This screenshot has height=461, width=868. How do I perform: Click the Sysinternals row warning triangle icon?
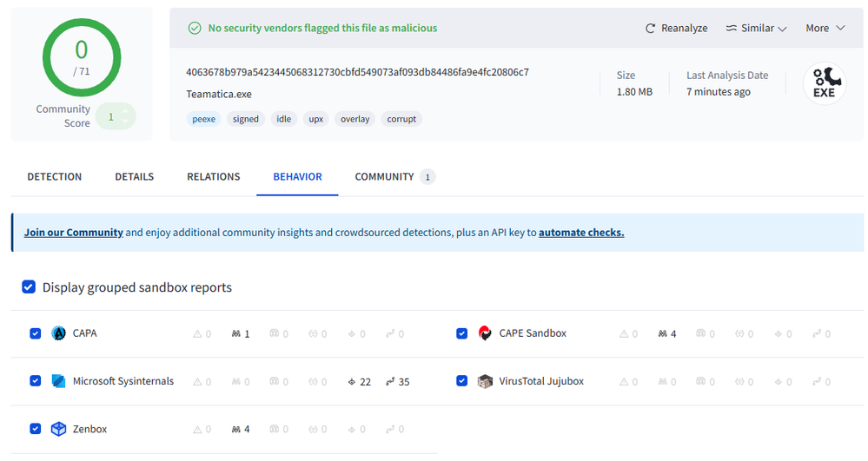click(197, 381)
